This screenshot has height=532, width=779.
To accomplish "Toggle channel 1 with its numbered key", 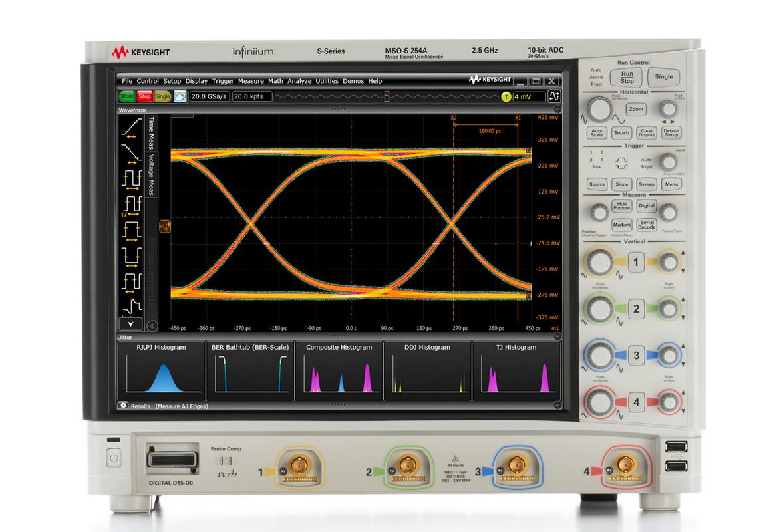I will [636, 262].
